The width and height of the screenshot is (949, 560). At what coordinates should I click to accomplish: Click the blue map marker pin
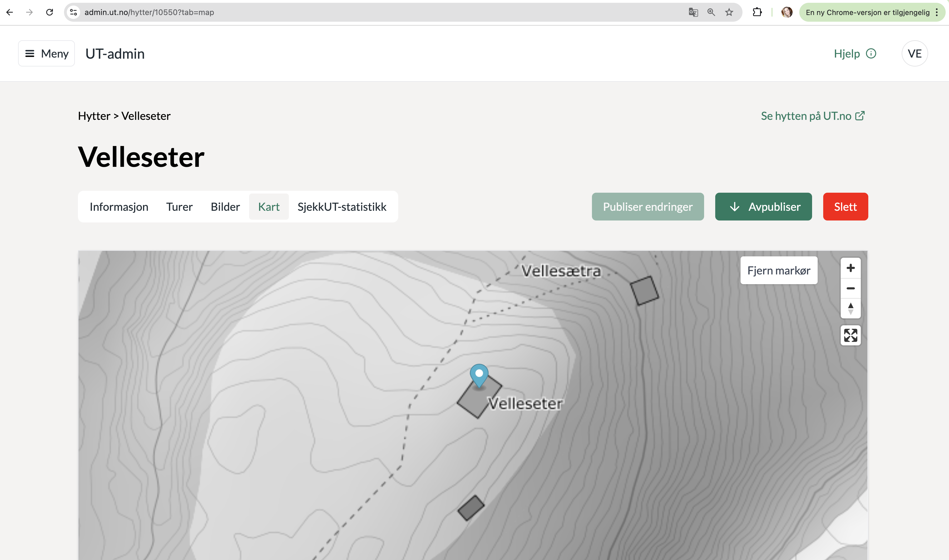click(x=479, y=375)
